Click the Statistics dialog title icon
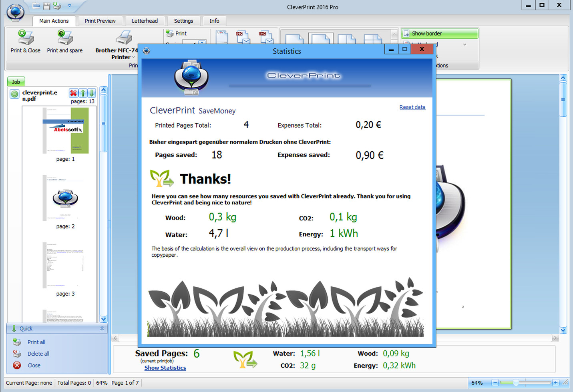 [146, 51]
